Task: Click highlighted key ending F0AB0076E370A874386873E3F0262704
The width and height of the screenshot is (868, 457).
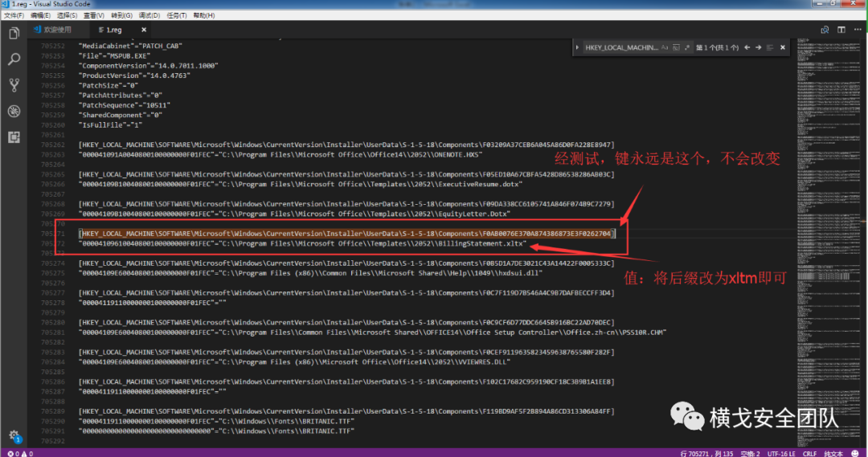Action: [x=346, y=234]
